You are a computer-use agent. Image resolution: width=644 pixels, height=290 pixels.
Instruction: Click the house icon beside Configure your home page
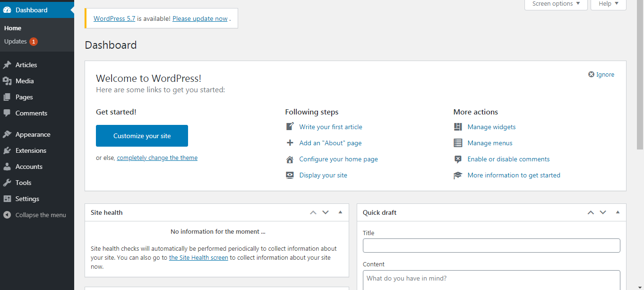coord(290,159)
